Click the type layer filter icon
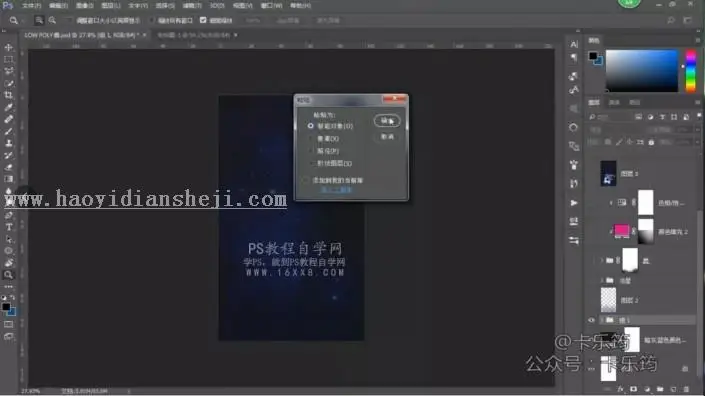The image size is (705, 396). [x=662, y=117]
